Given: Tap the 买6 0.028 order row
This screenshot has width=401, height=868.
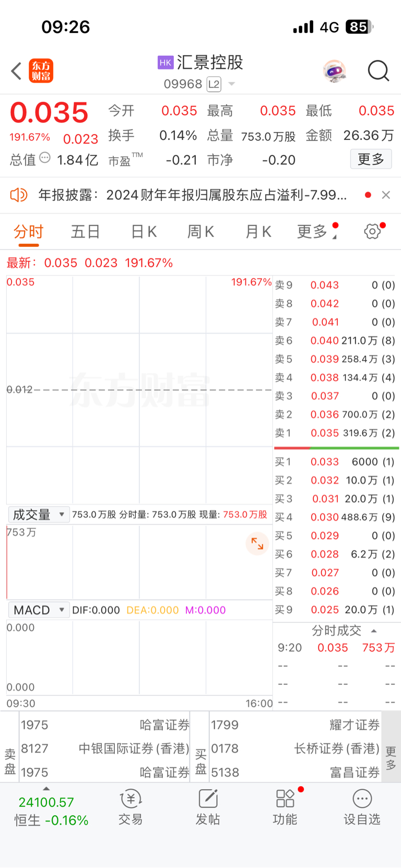Looking at the screenshot, I should 335,554.
